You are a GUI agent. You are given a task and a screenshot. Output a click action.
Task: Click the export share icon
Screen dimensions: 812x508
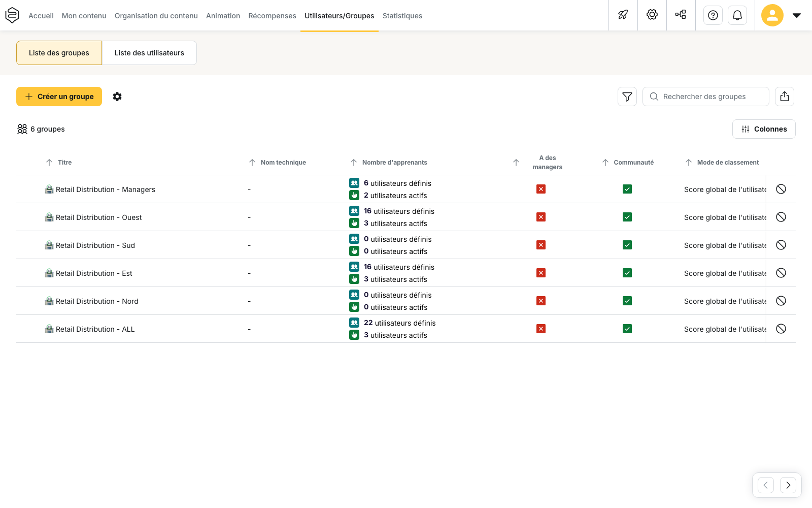pyautogui.click(x=785, y=97)
